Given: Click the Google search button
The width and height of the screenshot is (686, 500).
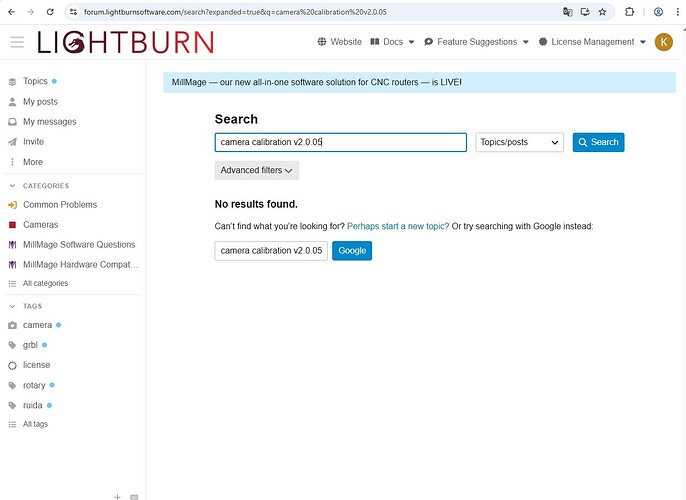Looking at the screenshot, I should point(352,251).
